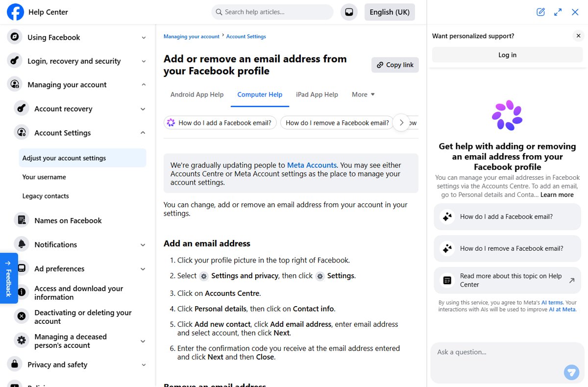Close the AI assistant panel
588x387 pixels.
pos(575,12)
